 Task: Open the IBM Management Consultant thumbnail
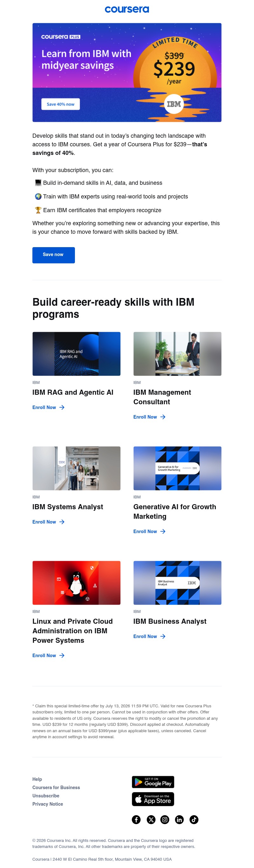(177, 354)
